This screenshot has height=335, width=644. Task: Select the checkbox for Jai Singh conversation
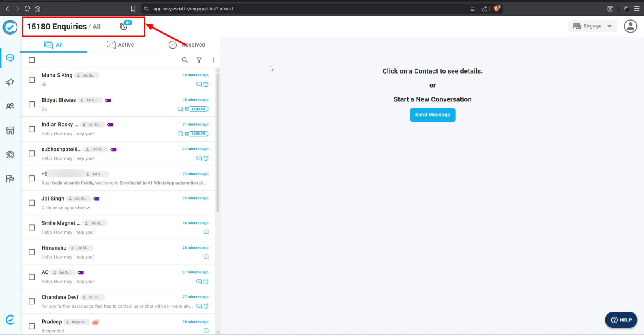[x=32, y=203]
